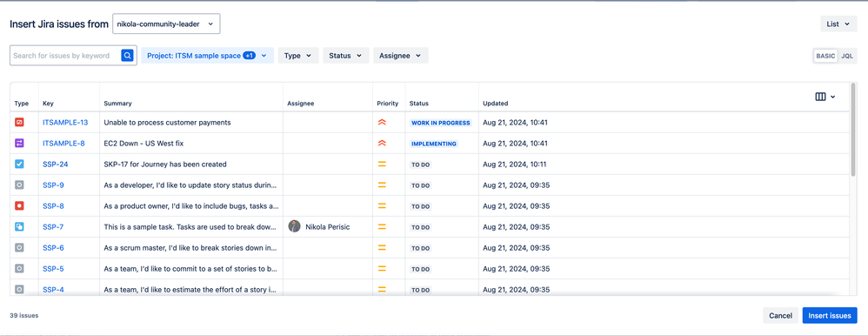Switch to JQL search mode
868x336 pixels.
(847, 56)
